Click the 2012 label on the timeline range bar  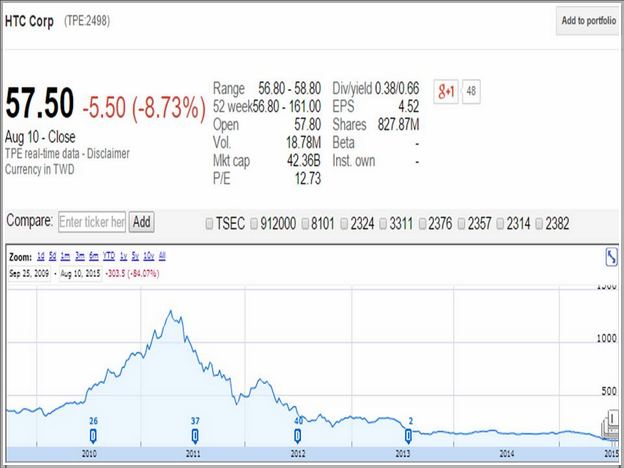[298, 454]
